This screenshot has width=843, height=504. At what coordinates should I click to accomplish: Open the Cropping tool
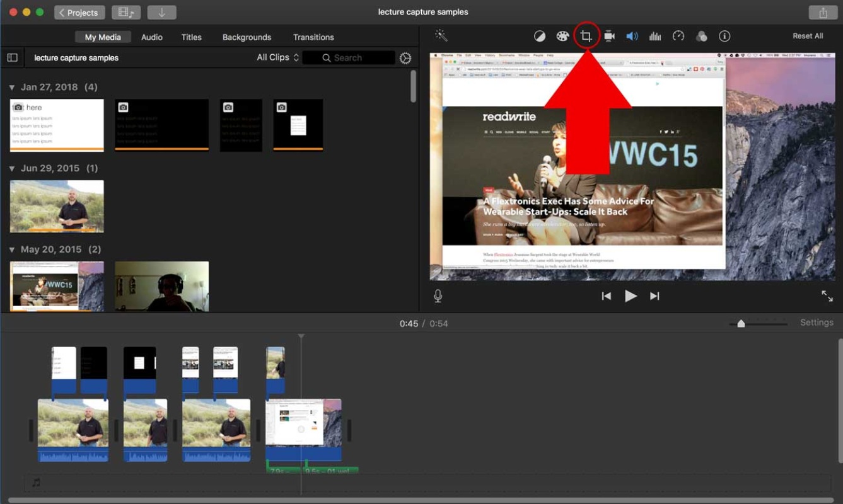(x=586, y=36)
